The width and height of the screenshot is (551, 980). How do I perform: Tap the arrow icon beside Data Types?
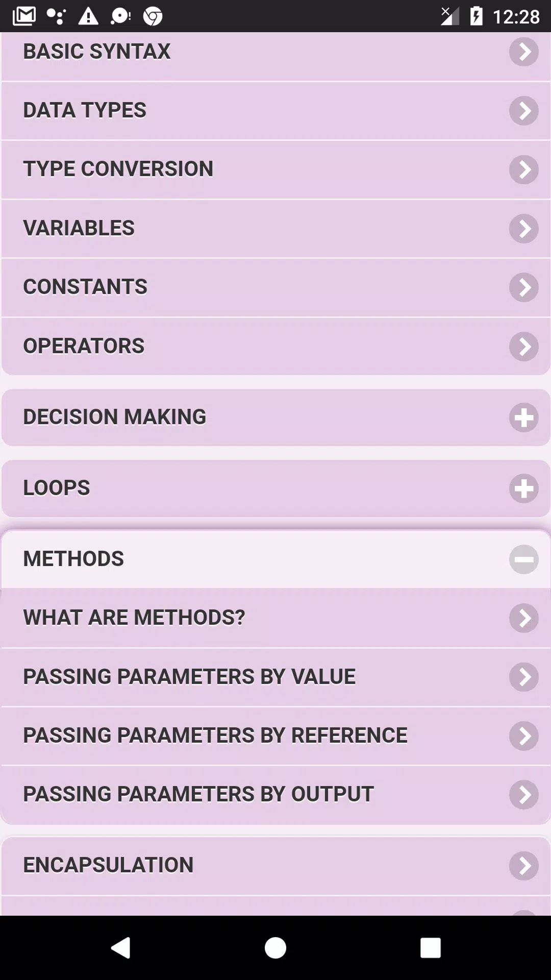523,111
